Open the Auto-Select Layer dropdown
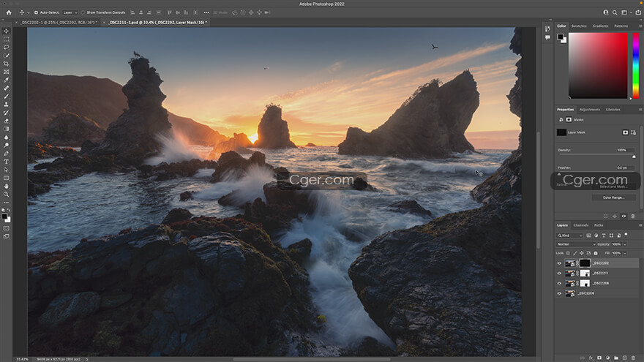644x362 pixels. 69,12
